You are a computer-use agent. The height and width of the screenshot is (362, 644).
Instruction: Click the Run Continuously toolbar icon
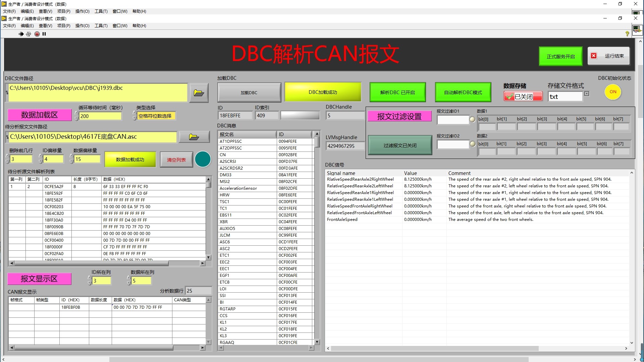click(29, 34)
